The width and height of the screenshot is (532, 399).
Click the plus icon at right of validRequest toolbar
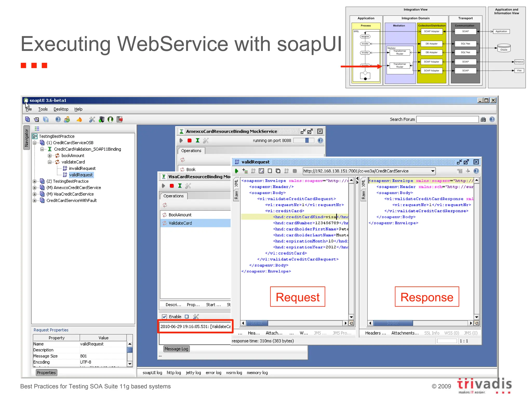coord(468,171)
